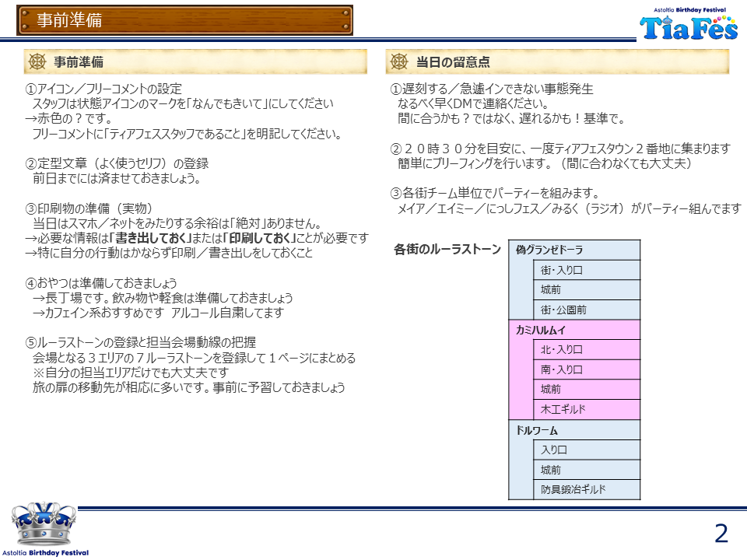
Task: Click the bold 書き出しておく text
Action: coord(150,238)
